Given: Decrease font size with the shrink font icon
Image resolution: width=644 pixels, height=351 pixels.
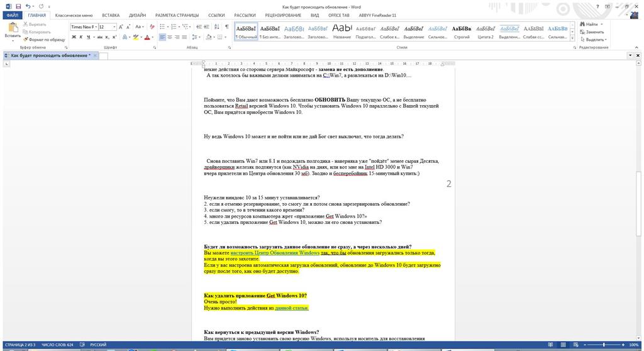Looking at the screenshot, I should pos(128,26).
